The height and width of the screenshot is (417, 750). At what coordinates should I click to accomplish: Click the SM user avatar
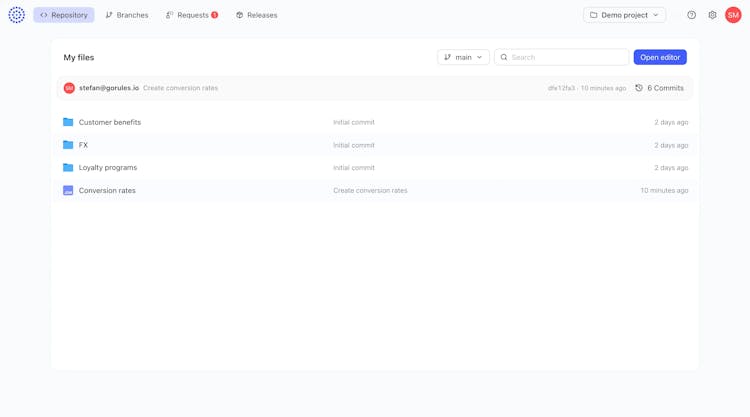[x=733, y=15]
